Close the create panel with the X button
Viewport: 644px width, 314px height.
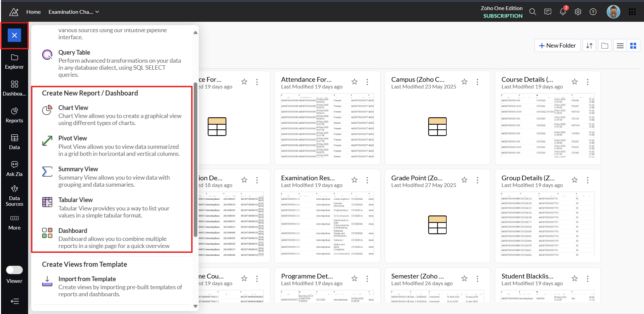(14, 35)
